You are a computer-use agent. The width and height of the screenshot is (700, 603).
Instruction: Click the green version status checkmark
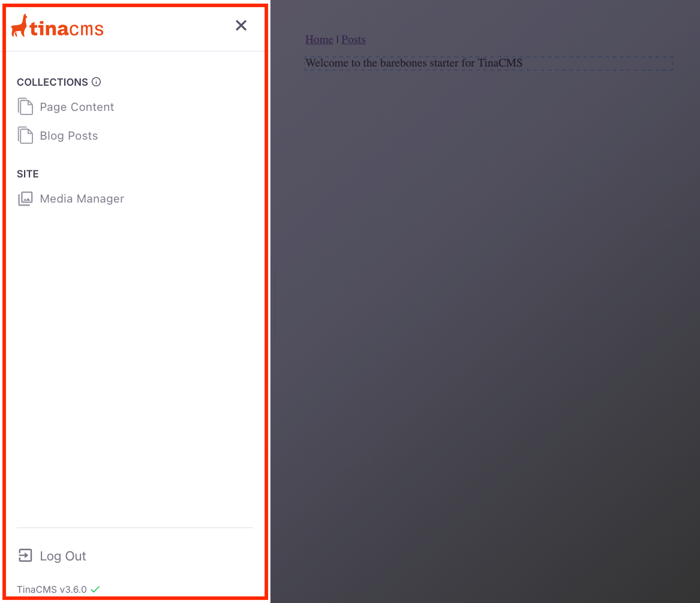pos(95,589)
